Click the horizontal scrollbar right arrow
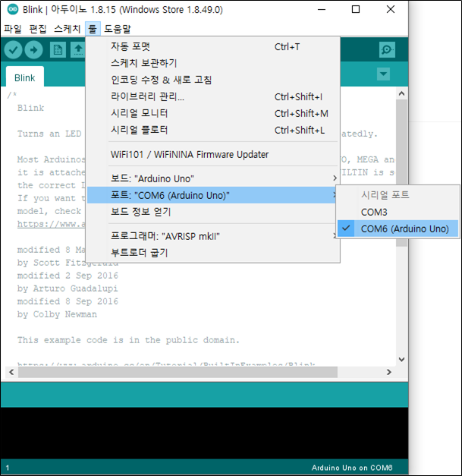Image resolution: width=462 pixels, height=476 pixels. pyautogui.click(x=389, y=372)
